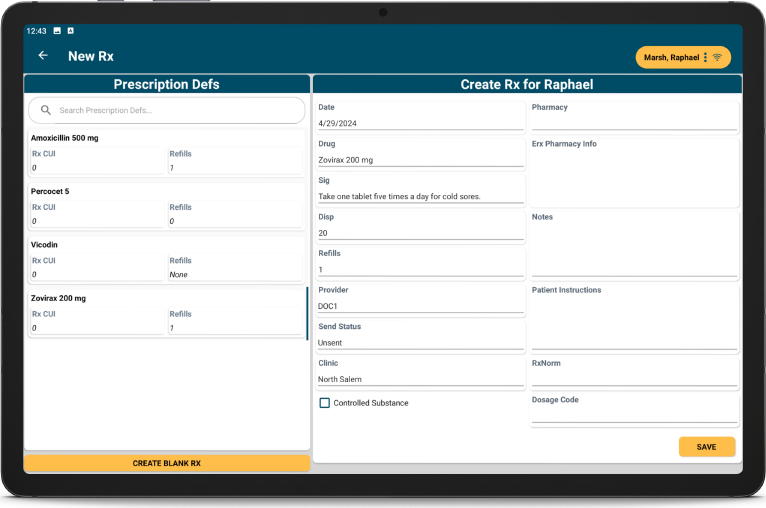Viewport: 766px width, 508px height.
Task: Click the New Rx page title
Action: pos(91,56)
